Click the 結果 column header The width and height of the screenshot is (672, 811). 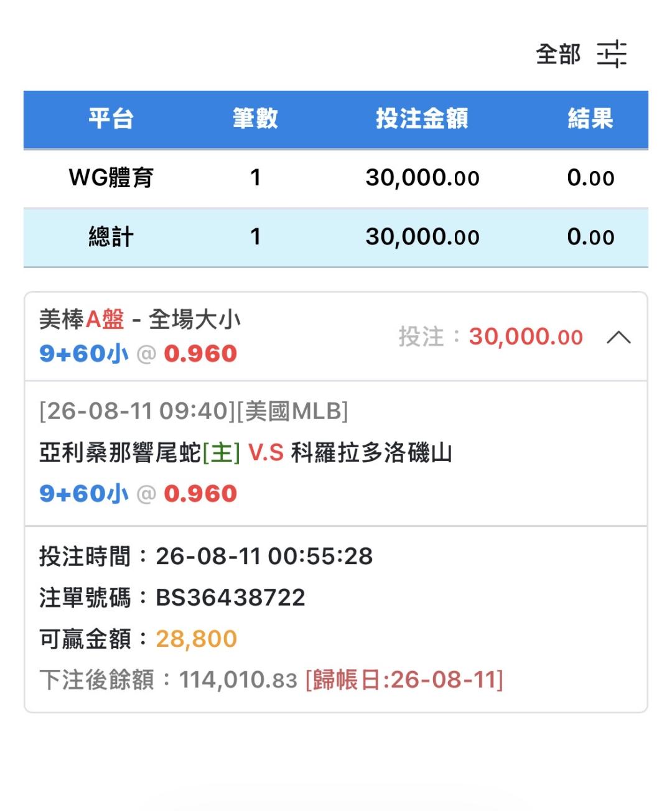click(590, 118)
